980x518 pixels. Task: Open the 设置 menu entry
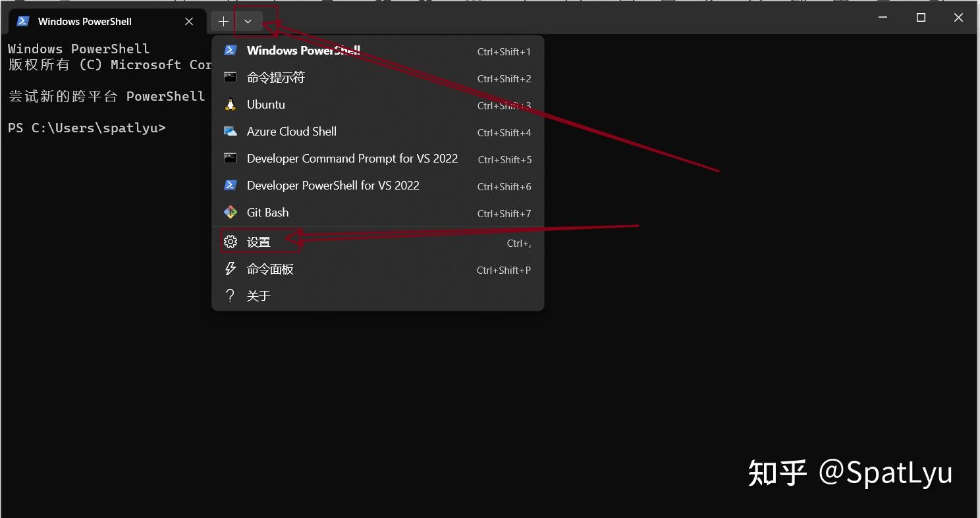(259, 242)
